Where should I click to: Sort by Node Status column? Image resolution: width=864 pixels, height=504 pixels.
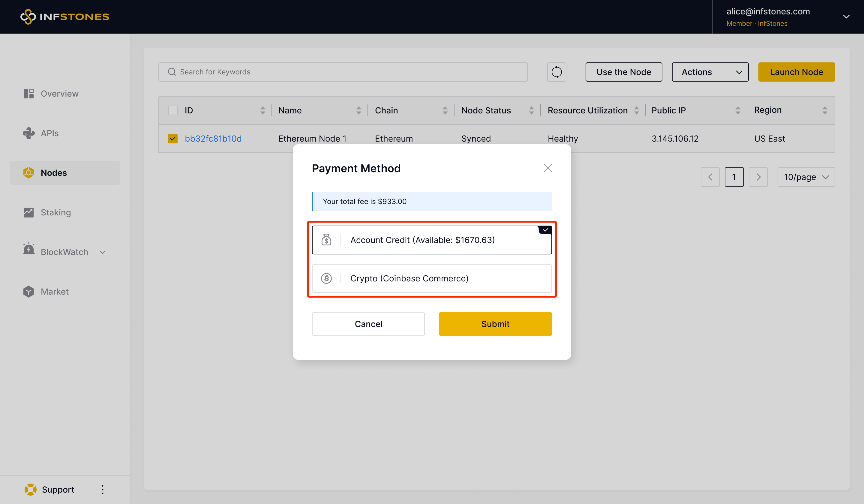(x=531, y=110)
